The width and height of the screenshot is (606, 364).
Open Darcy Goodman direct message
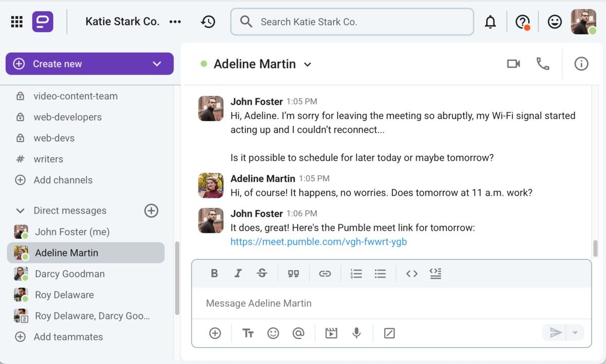(70, 274)
